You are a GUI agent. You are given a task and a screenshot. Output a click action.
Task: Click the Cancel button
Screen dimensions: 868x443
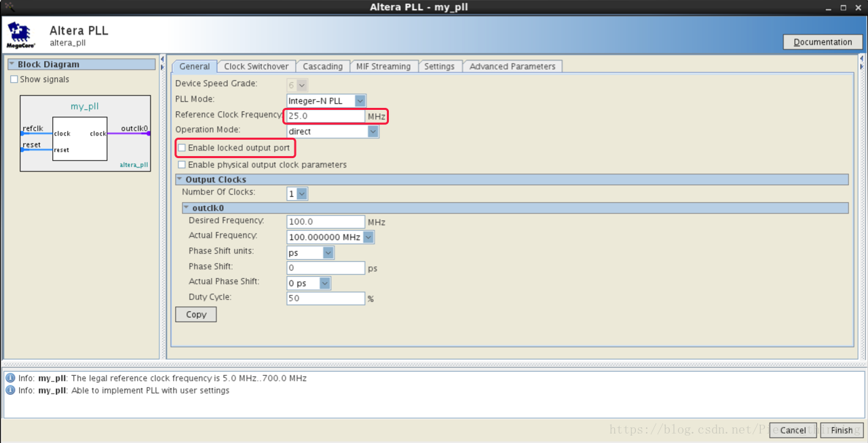[x=793, y=430]
